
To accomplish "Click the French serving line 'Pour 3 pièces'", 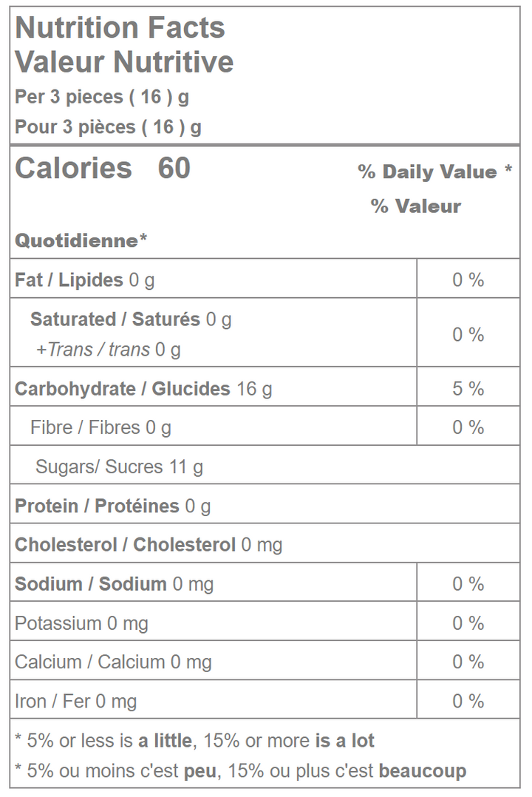I will [x=108, y=127].
